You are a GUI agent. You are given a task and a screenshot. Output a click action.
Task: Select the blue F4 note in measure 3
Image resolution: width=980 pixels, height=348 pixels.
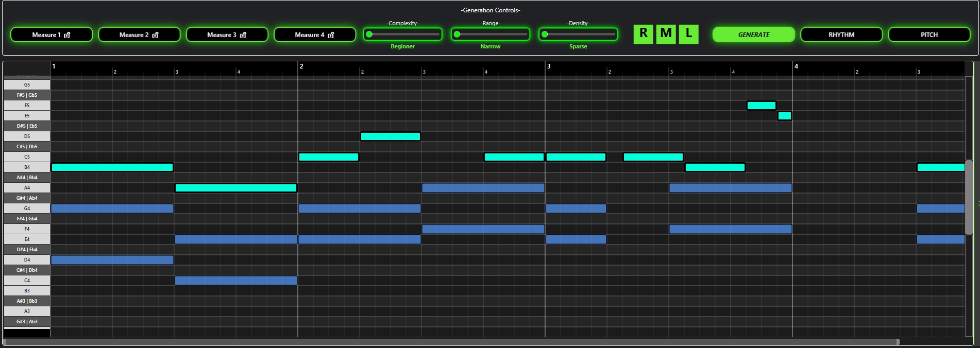click(731, 229)
